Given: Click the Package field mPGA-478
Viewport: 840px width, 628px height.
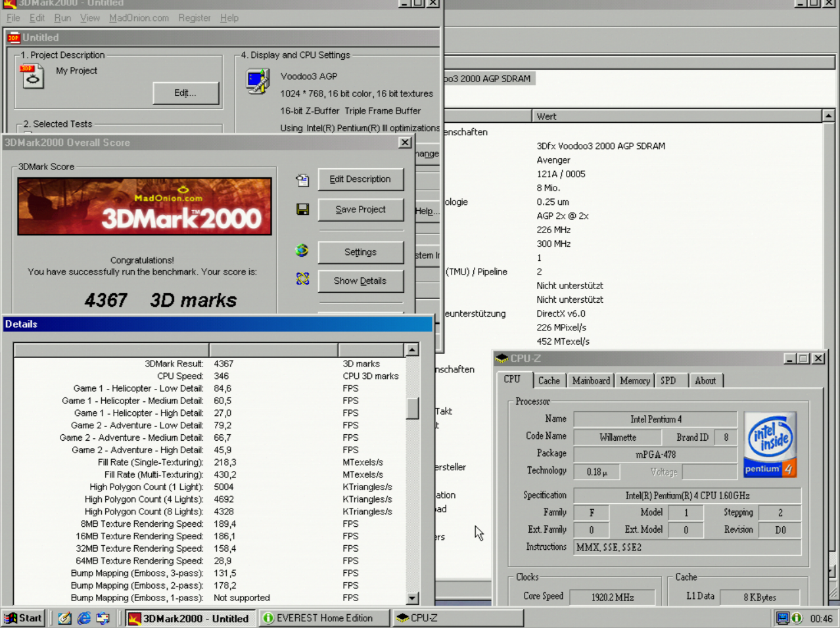Looking at the screenshot, I should click(655, 455).
